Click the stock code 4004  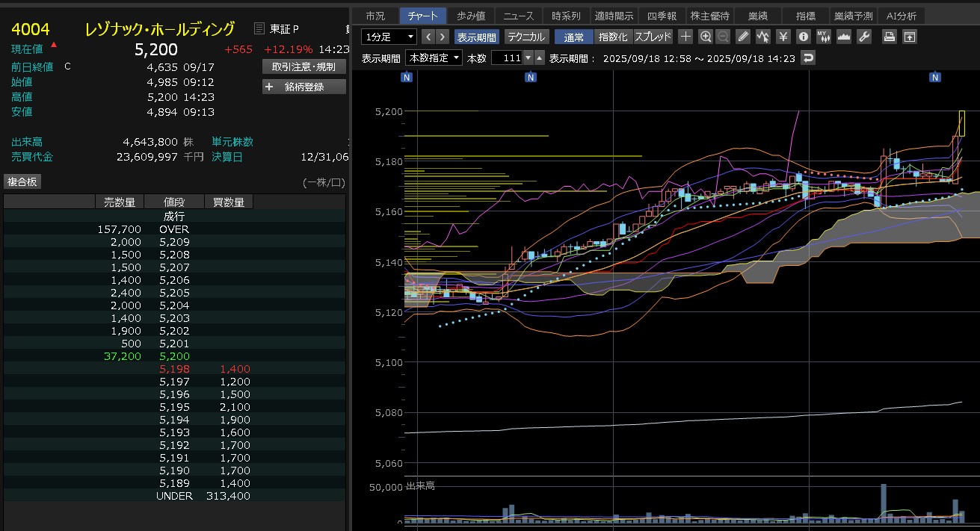(31, 30)
